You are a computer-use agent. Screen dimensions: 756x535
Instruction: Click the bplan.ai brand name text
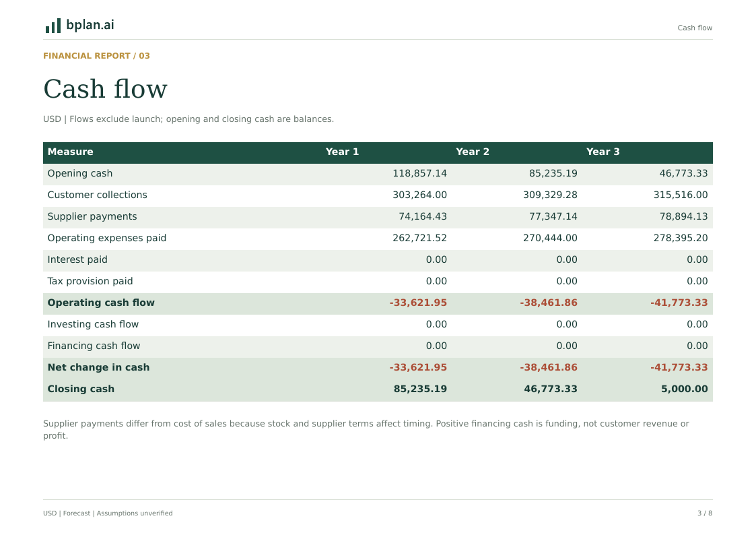coord(90,25)
